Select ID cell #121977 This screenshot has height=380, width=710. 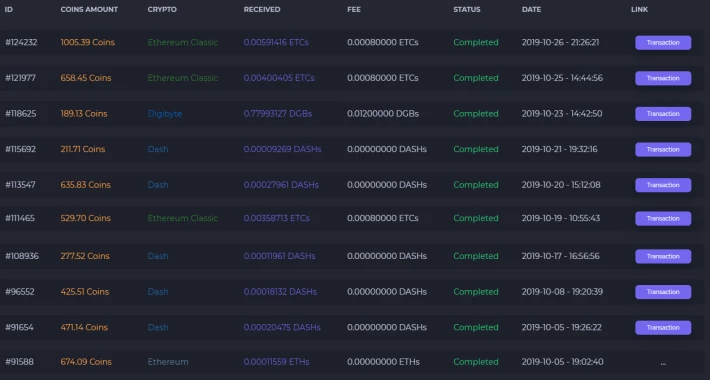pyautogui.click(x=20, y=78)
